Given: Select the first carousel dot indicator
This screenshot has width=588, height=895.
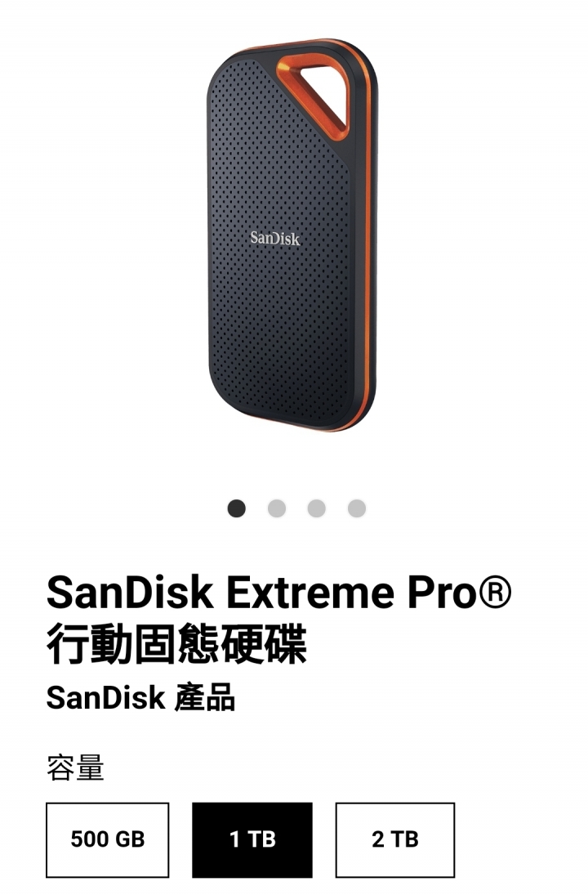Looking at the screenshot, I should coord(236,508).
